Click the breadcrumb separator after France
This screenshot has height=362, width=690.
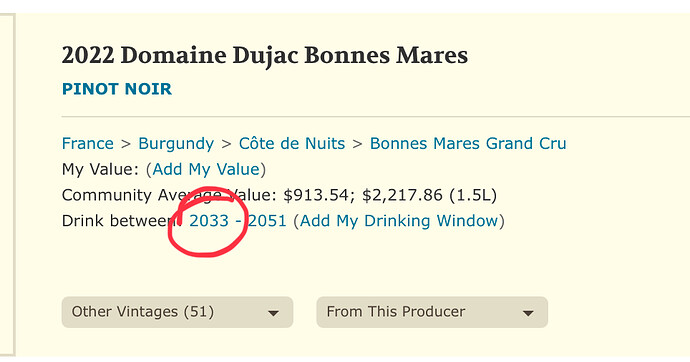(126, 144)
